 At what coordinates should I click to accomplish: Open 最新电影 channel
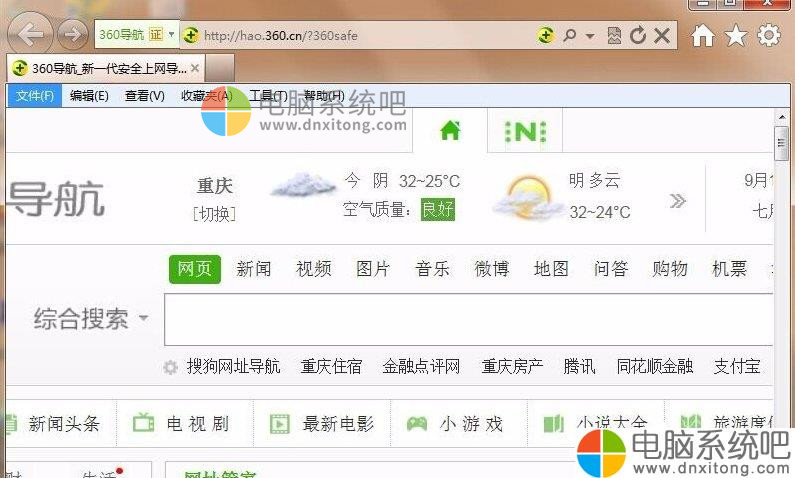tap(338, 424)
